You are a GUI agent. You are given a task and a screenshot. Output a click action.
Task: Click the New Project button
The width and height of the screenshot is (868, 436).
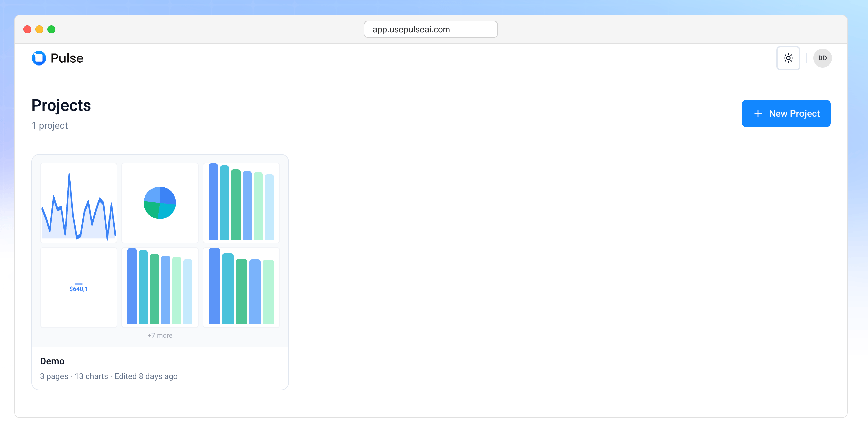coord(786,113)
